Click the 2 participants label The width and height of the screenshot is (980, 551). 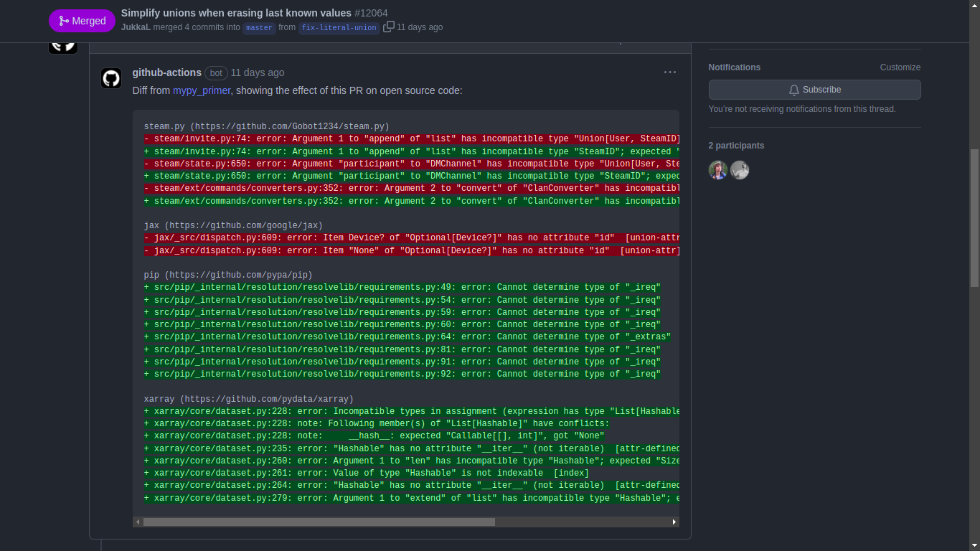pos(736,146)
